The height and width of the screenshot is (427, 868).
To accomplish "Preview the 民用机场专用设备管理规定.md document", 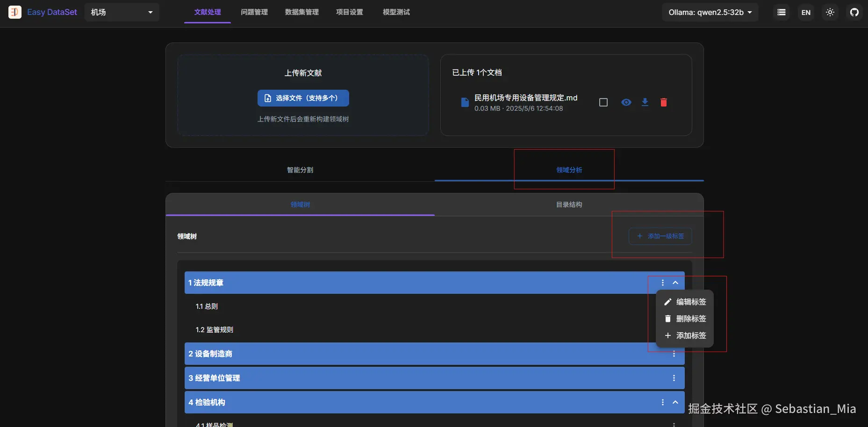I will pyautogui.click(x=626, y=102).
